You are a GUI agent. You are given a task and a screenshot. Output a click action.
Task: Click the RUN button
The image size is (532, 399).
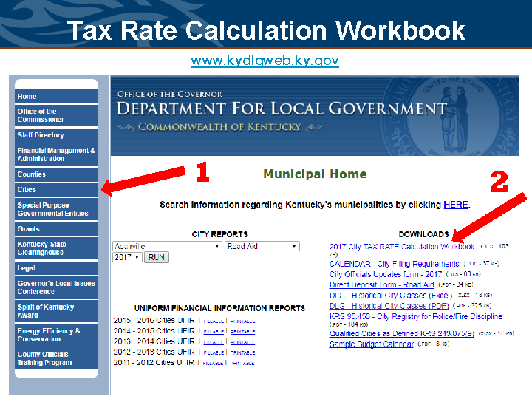click(157, 257)
